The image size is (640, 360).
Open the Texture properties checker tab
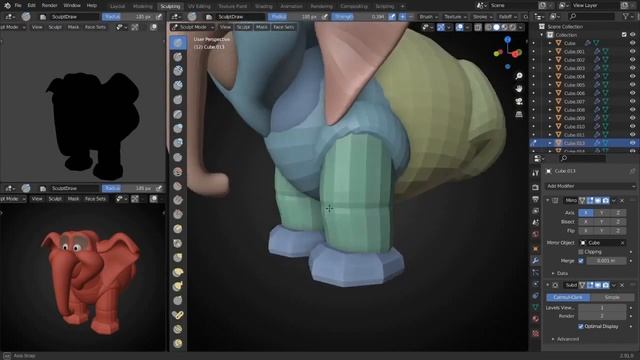[x=536, y=333]
